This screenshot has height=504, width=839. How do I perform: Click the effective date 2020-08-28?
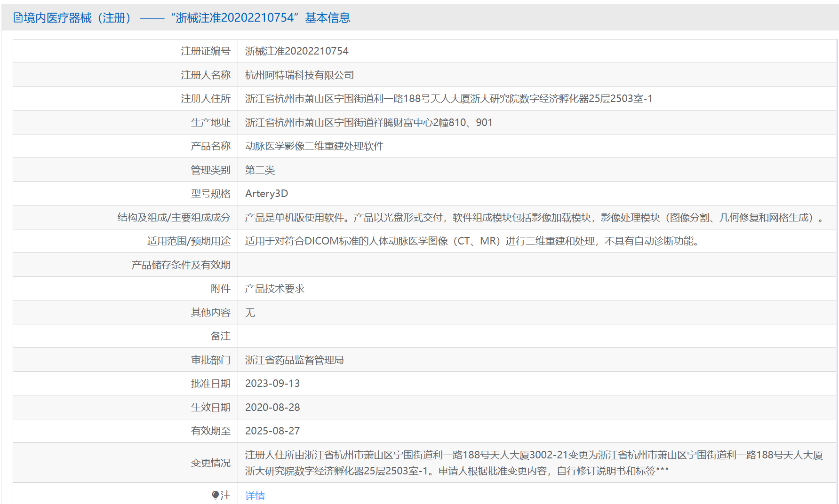point(272,408)
